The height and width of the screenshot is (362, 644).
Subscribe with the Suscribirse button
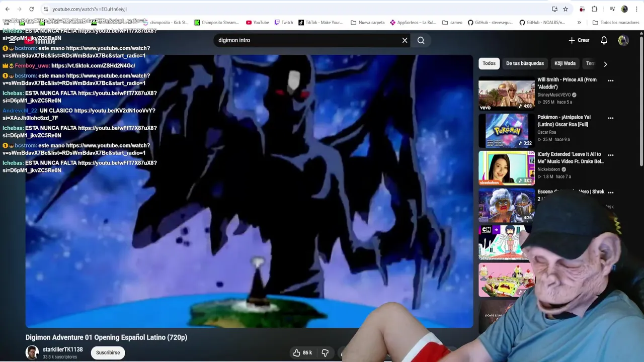[x=108, y=353]
